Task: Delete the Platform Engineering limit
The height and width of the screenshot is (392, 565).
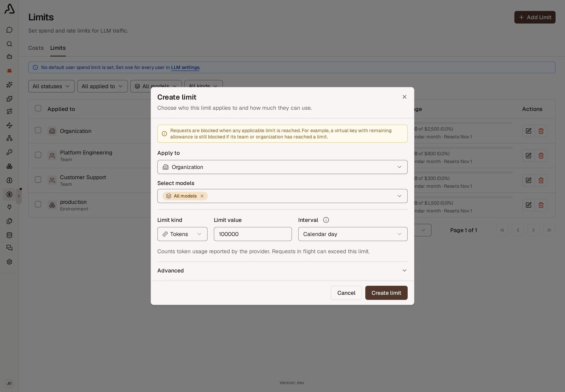Action: 541,155
